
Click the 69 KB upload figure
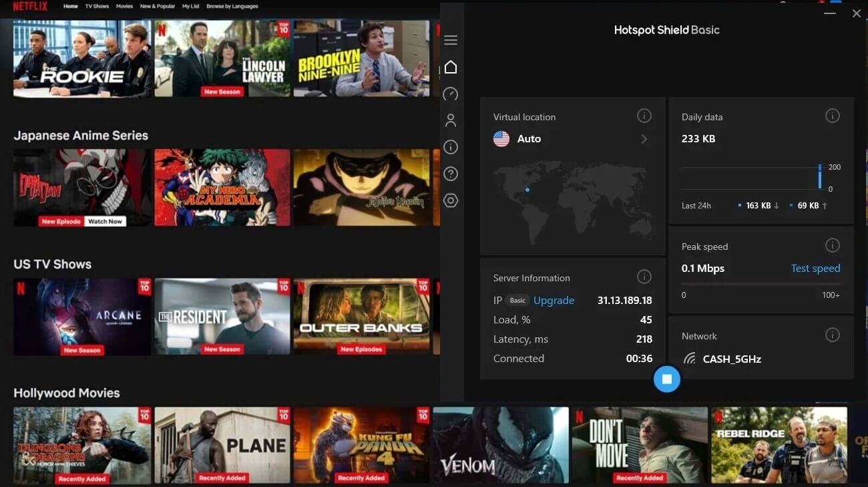tap(808, 206)
